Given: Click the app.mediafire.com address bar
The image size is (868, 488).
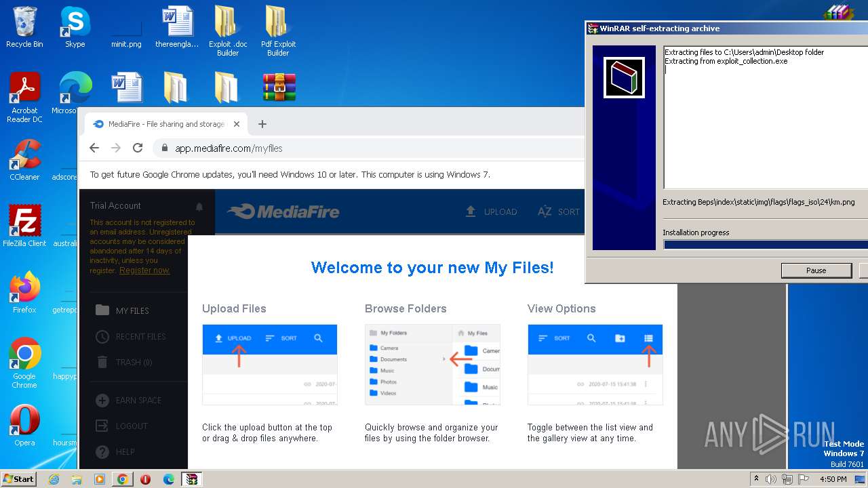Looking at the screenshot, I should (x=370, y=148).
